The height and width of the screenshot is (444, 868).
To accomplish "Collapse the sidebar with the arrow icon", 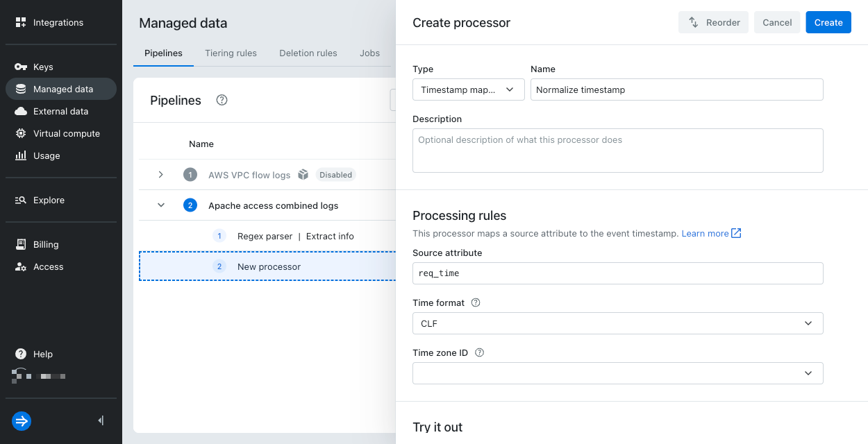I will tap(101, 420).
